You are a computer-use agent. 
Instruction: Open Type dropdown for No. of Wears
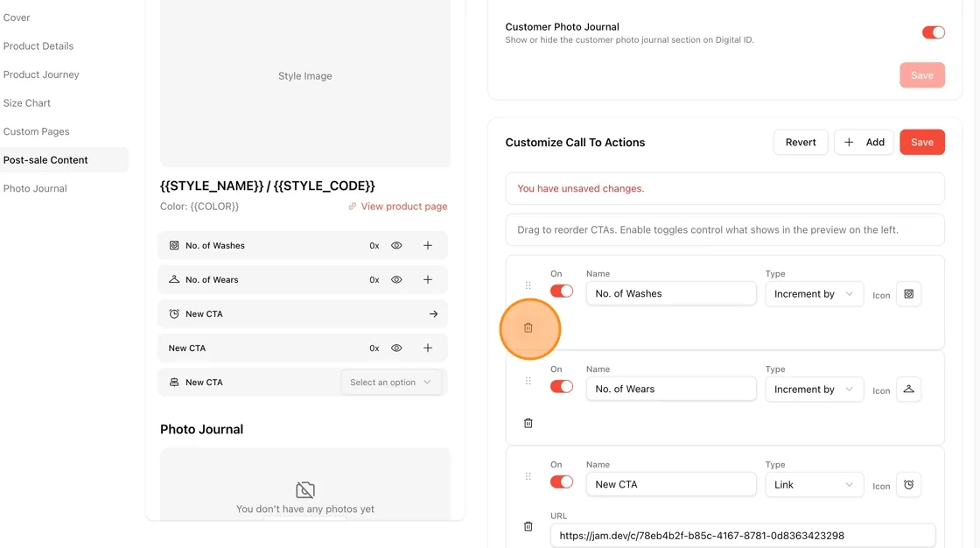coord(814,389)
